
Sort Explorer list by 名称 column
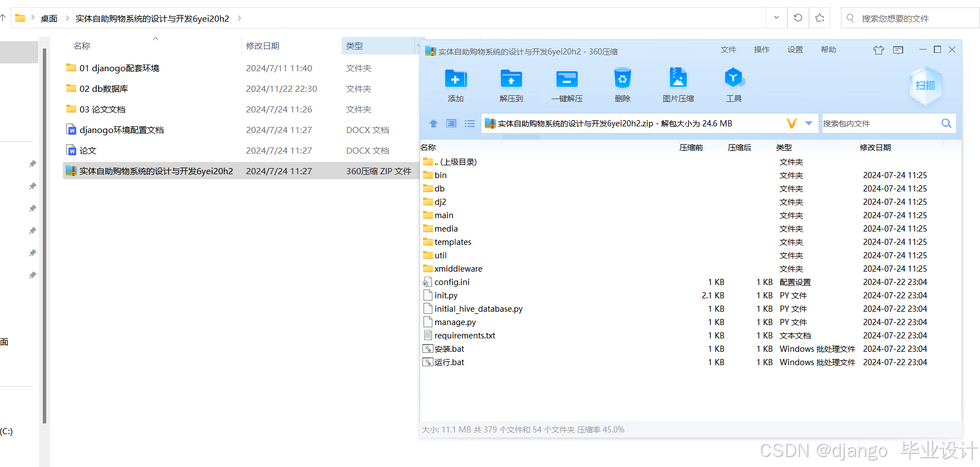pyautogui.click(x=82, y=46)
